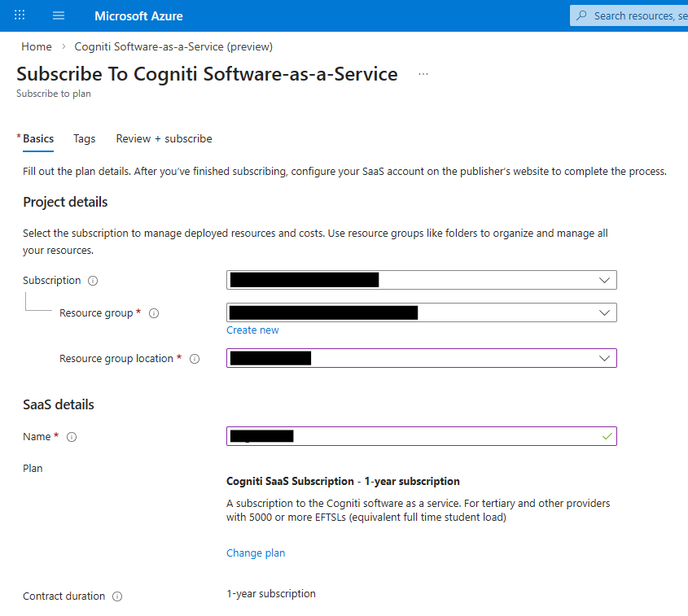
Task: Open the ellipsis more options menu
Action: coord(423,74)
